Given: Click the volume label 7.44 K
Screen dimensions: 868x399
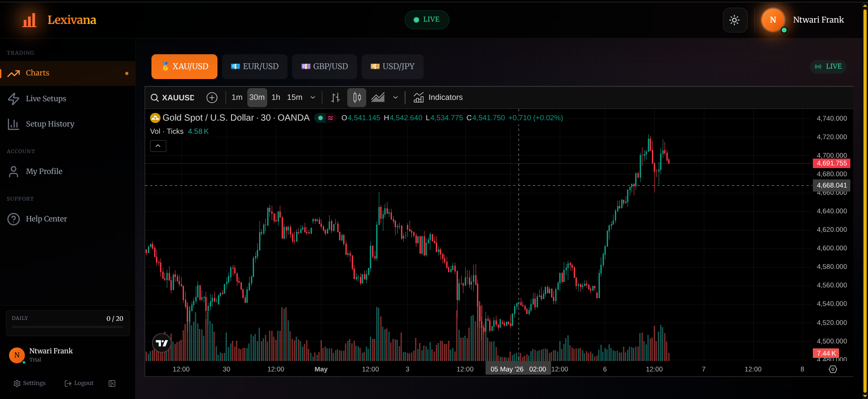Looking at the screenshot, I should (x=826, y=353).
